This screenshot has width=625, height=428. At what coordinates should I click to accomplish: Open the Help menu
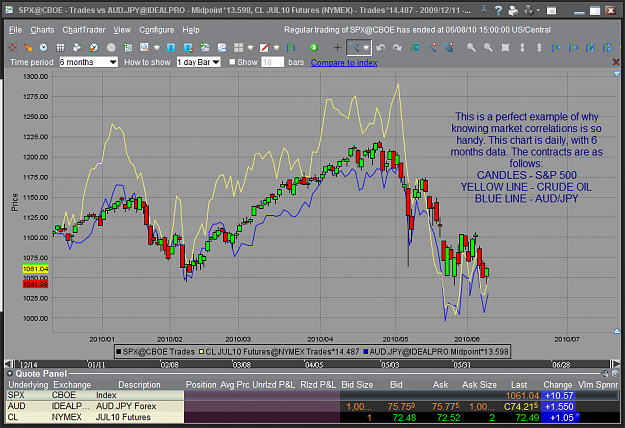tap(191, 30)
